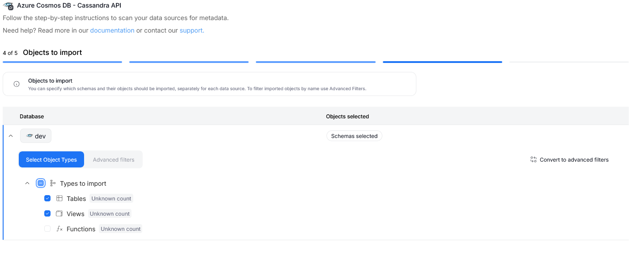
Task: Click the 4 of 5 step indicator
Action: (10, 53)
